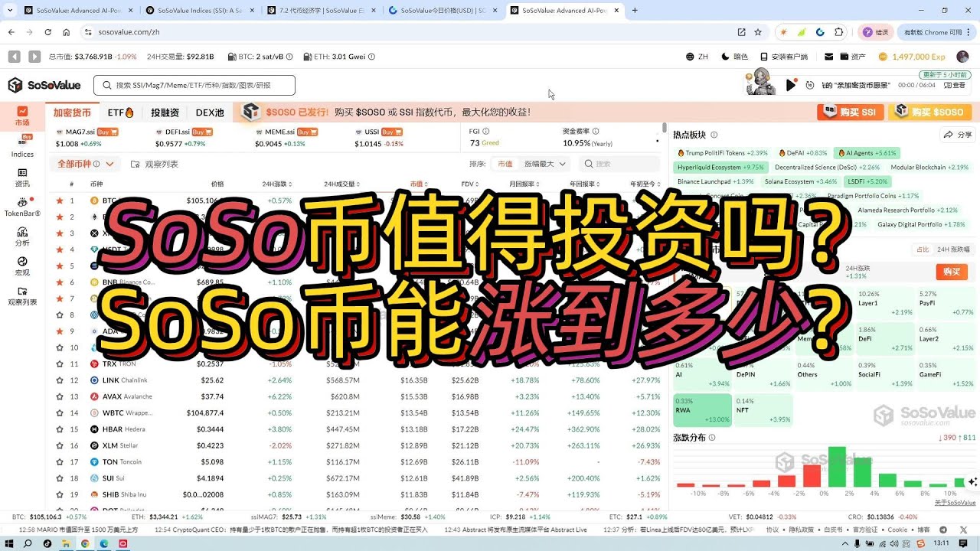This screenshot has height=551, width=980.
Task: Switch heatmap to 24H 涨跌幅
Action: (x=953, y=249)
